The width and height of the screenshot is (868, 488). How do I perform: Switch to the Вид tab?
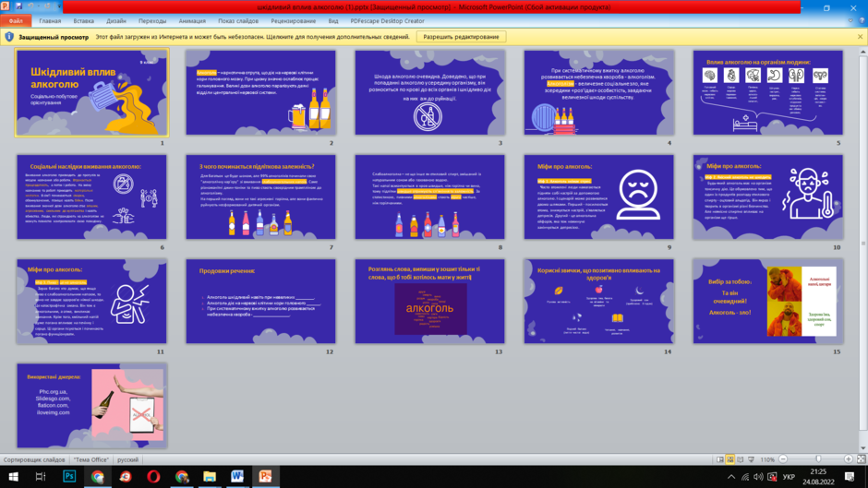333,21
